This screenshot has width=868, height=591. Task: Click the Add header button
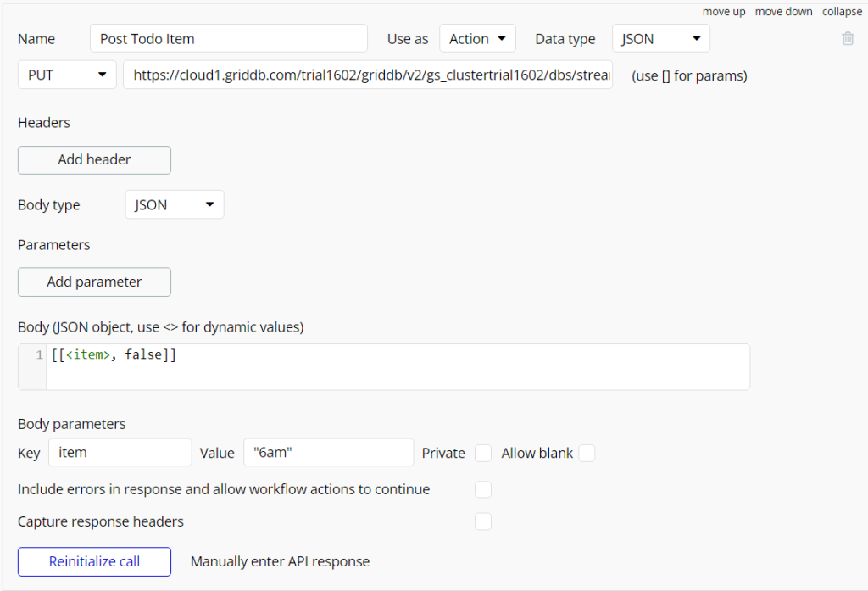pyautogui.click(x=94, y=159)
